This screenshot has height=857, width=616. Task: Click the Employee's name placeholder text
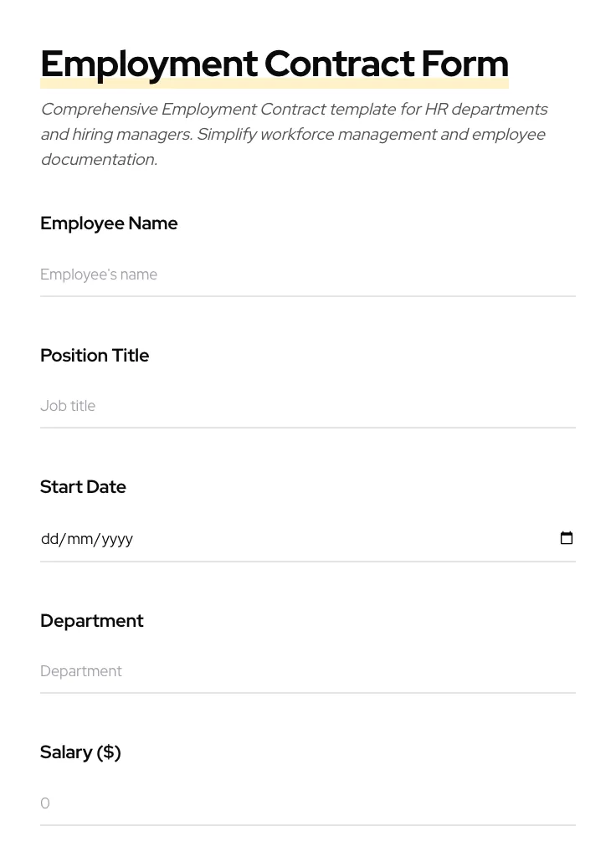pos(99,275)
